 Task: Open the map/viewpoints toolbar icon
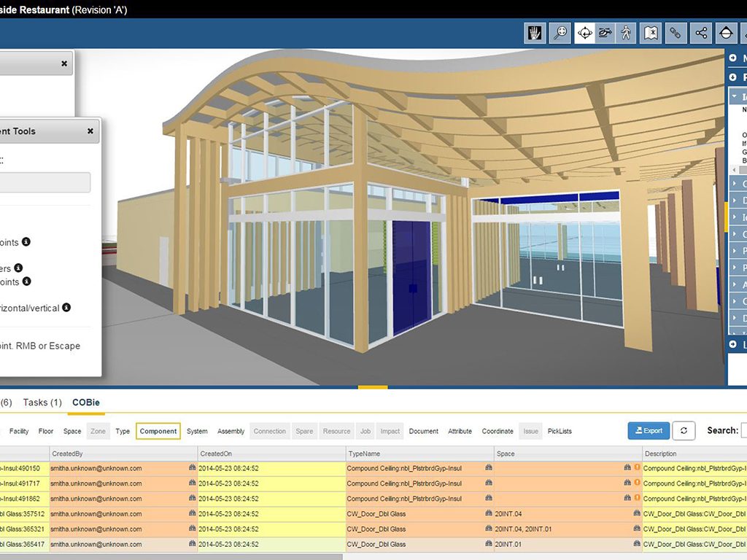[x=651, y=33]
